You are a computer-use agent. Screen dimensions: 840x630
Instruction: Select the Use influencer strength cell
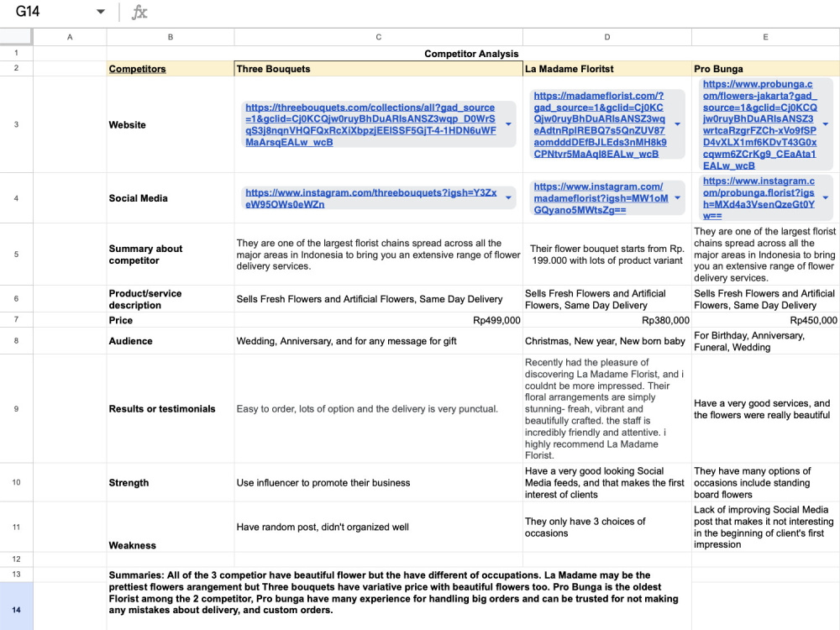(x=378, y=483)
